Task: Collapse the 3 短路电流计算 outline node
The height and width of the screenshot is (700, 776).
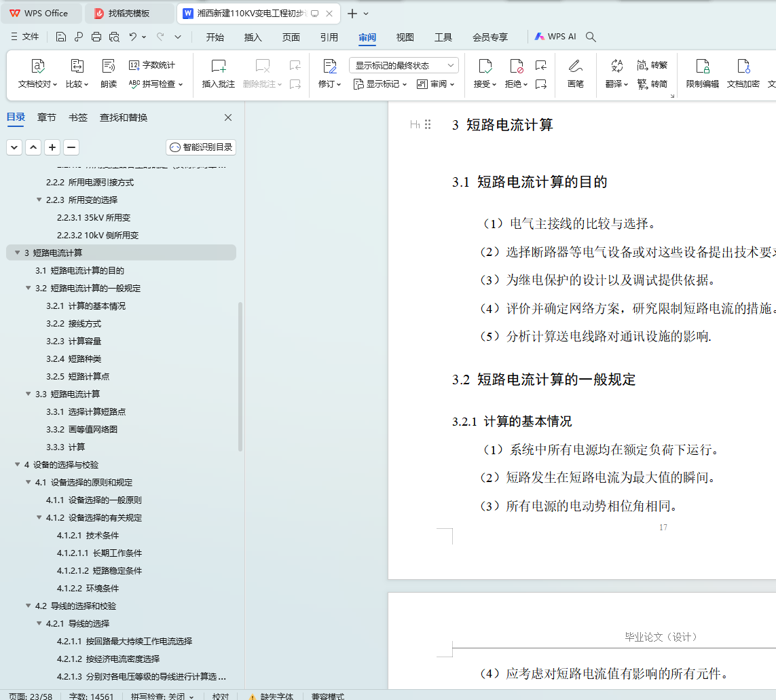Action: (18, 253)
